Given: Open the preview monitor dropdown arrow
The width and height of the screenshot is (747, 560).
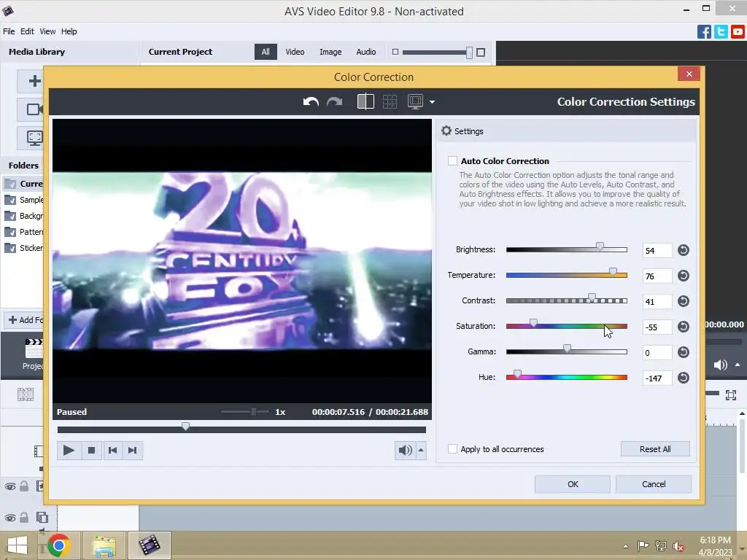Looking at the screenshot, I should pos(432,102).
